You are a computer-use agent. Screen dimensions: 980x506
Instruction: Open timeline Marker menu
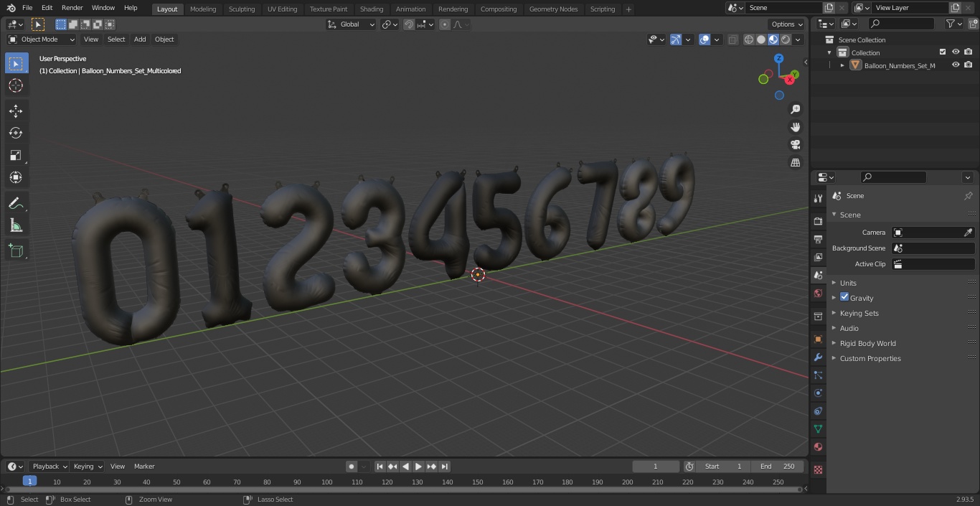tap(144, 467)
